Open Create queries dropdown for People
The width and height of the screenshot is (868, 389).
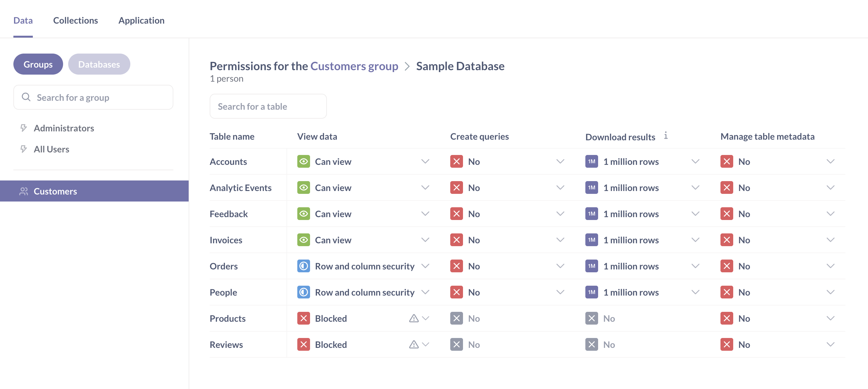point(560,292)
